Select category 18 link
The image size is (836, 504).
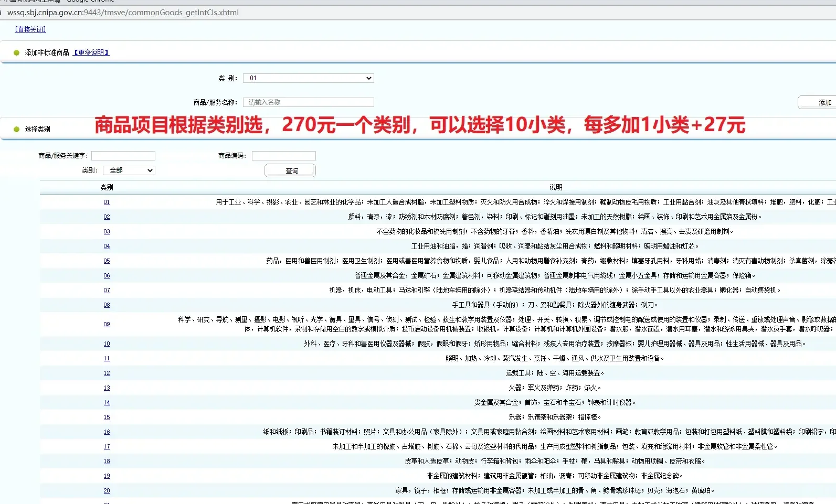tap(107, 462)
